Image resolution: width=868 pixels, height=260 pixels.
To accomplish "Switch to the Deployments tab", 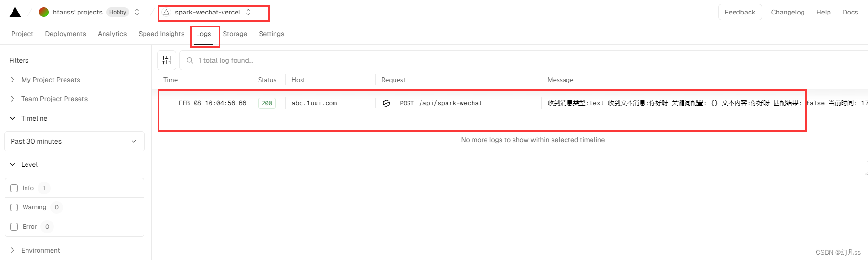I will pyautogui.click(x=66, y=34).
